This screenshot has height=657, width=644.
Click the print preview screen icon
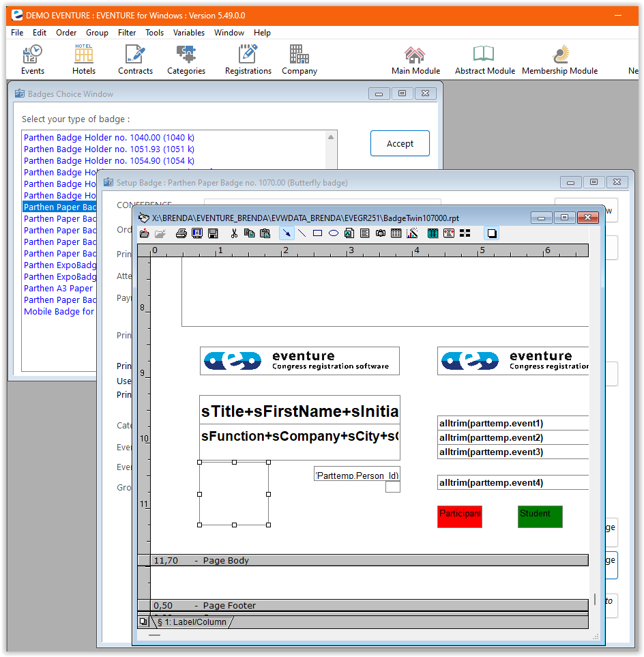(x=197, y=233)
